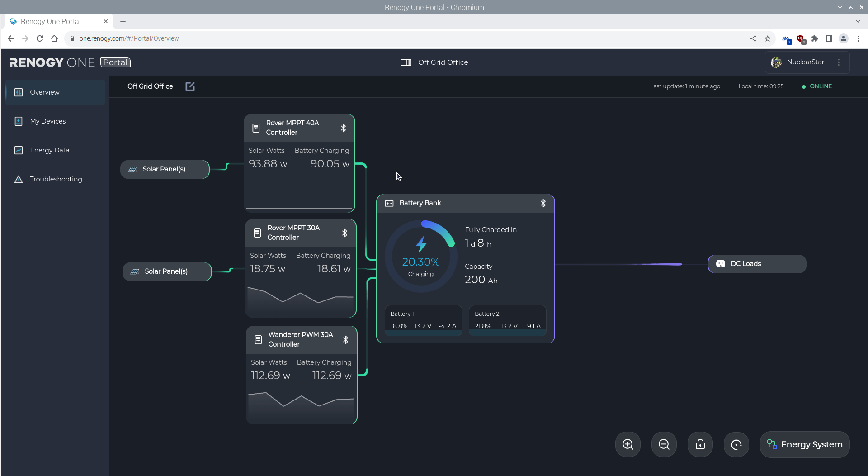Click the zoom in magnifier button
This screenshot has height=476, width=868.
click(628, 444)
